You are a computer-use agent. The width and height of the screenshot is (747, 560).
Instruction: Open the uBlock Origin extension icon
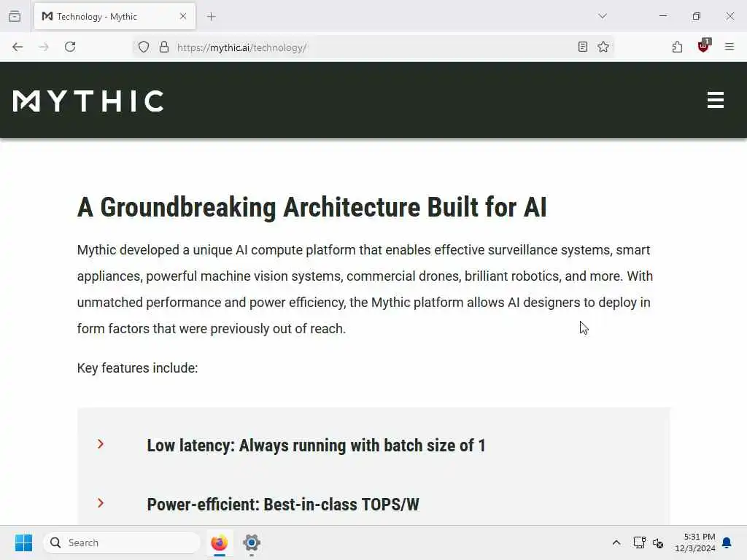704,46
